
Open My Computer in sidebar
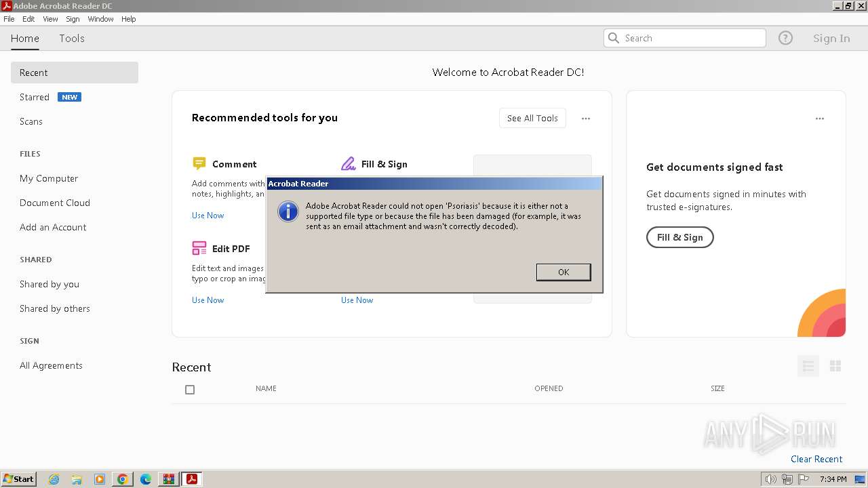coord(49,178)
